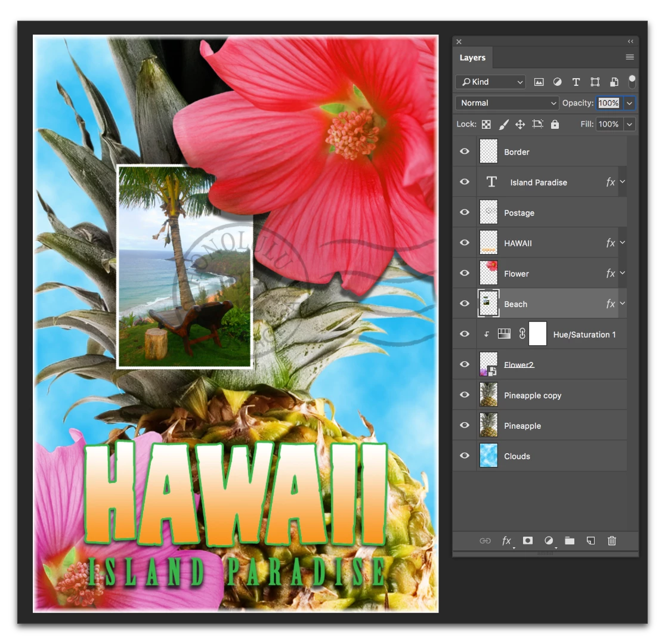Click the Lock all padlock icon
Viewport: 665px width, 644px height.
click(x=555, y=124)
